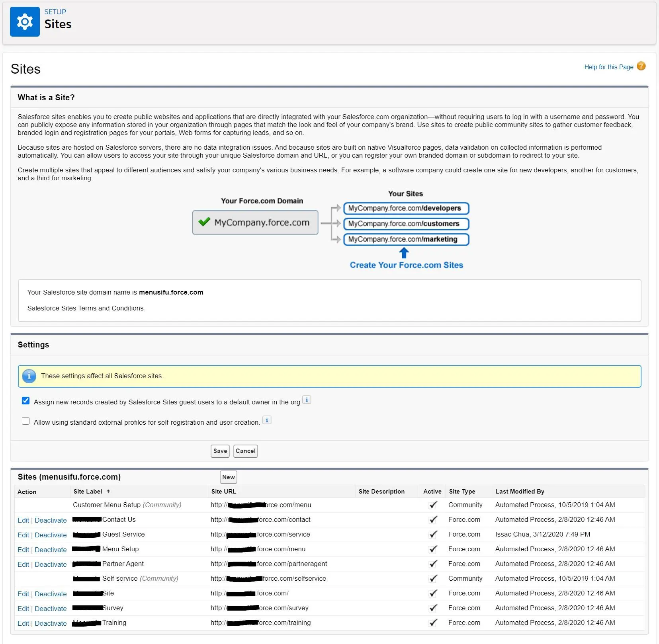This screenshot has height=644, width=659.
Task: Enable standard external profiles for self-registration
Action: [25, 421]
